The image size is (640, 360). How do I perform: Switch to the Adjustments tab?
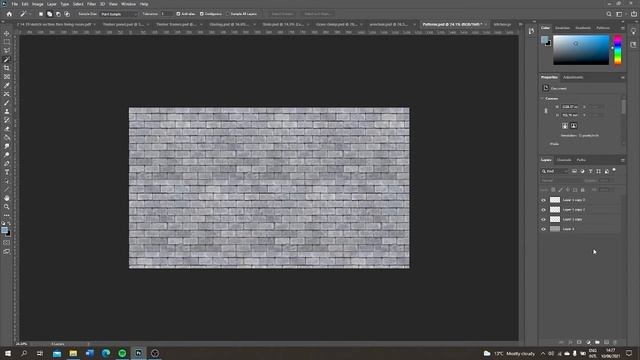pos(573,78)
